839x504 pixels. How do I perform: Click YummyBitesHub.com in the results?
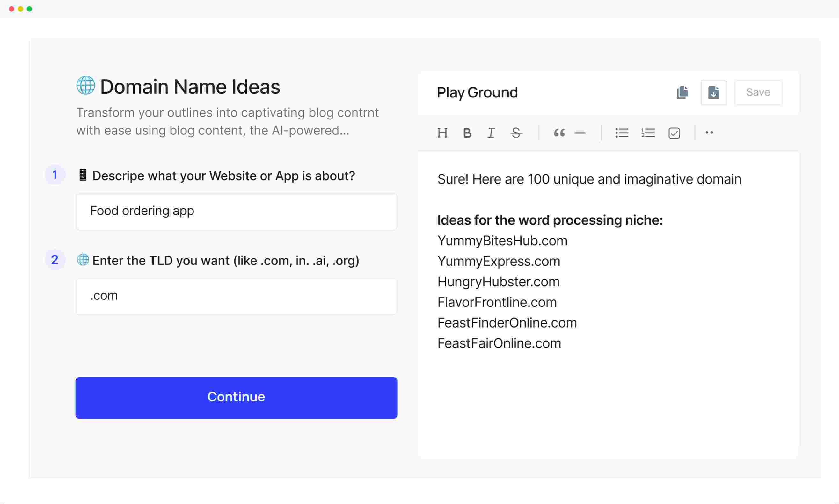pyautogui.click(x=502, y=241)
